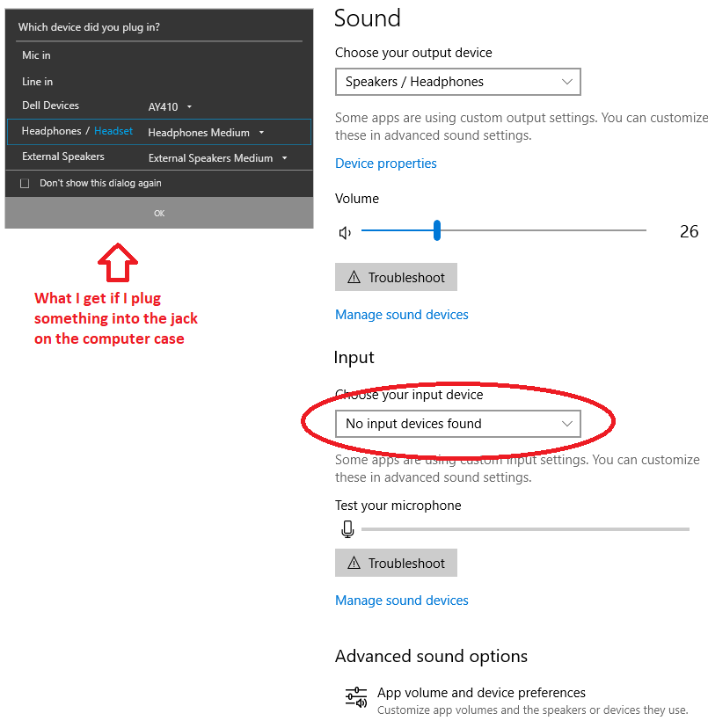Click the 'Advanced sound options' heading
The width and height of the screenshot is (708, 728).
[x=431, y=656]
